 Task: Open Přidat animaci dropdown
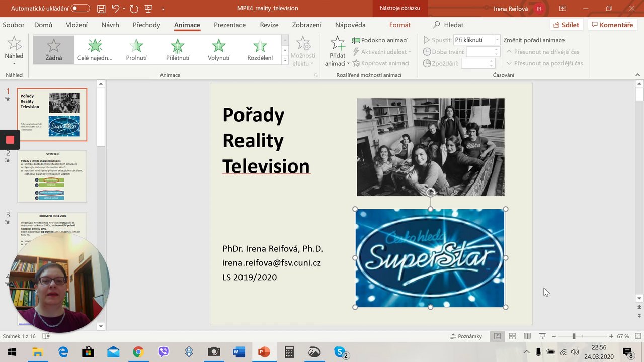pyautogui.click(x=338, y=51)
